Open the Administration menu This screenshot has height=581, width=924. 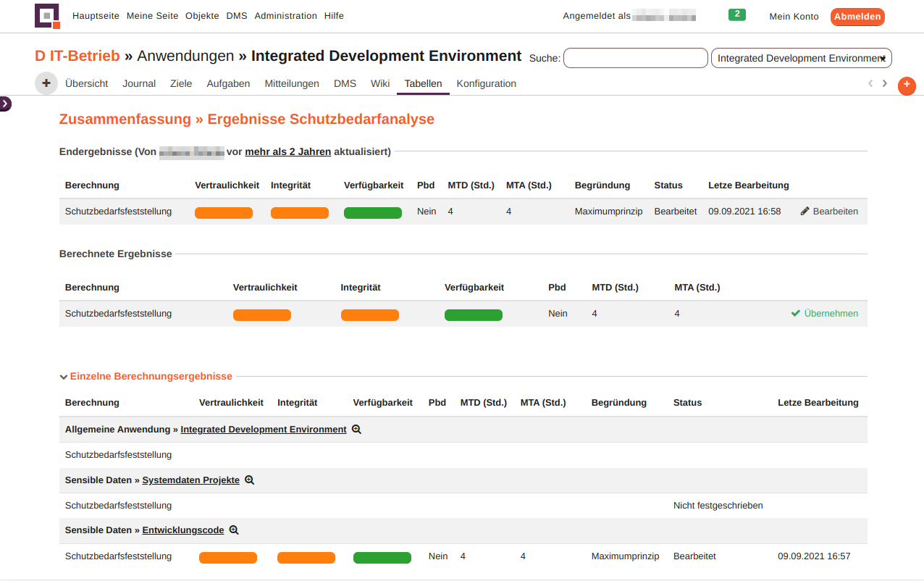285,16
